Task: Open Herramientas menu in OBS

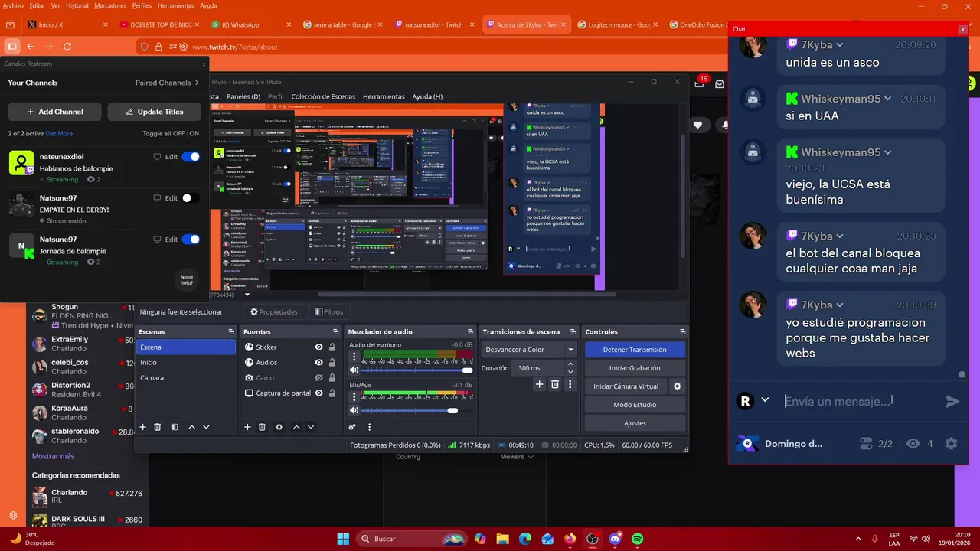Action: click(384, 96)
